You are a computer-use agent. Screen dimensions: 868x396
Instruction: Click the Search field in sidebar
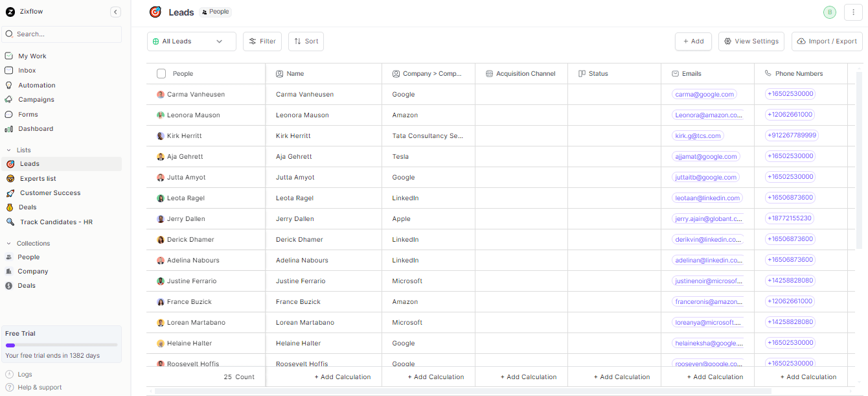(x=61, y=34)
